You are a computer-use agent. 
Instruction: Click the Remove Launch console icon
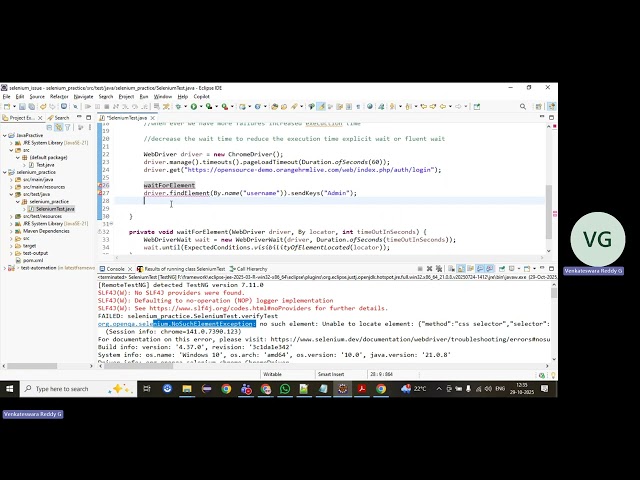pos(429,269)
